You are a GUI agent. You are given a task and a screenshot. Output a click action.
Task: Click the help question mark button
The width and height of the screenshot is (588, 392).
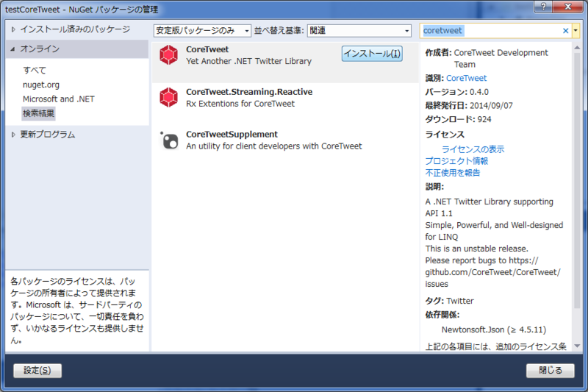click(x=543, y=7)
